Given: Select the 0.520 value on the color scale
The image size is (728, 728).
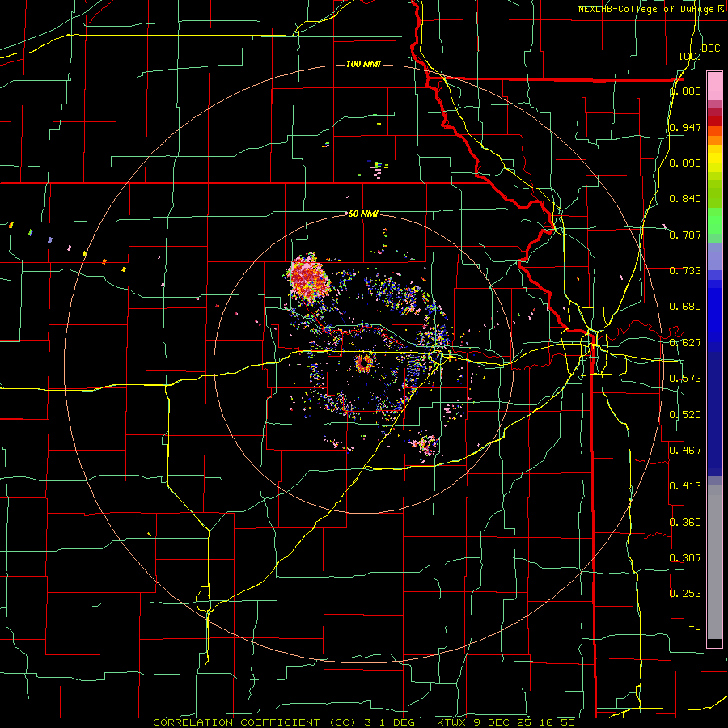Looking at the screenshot, I should click(x=685, y=415).
